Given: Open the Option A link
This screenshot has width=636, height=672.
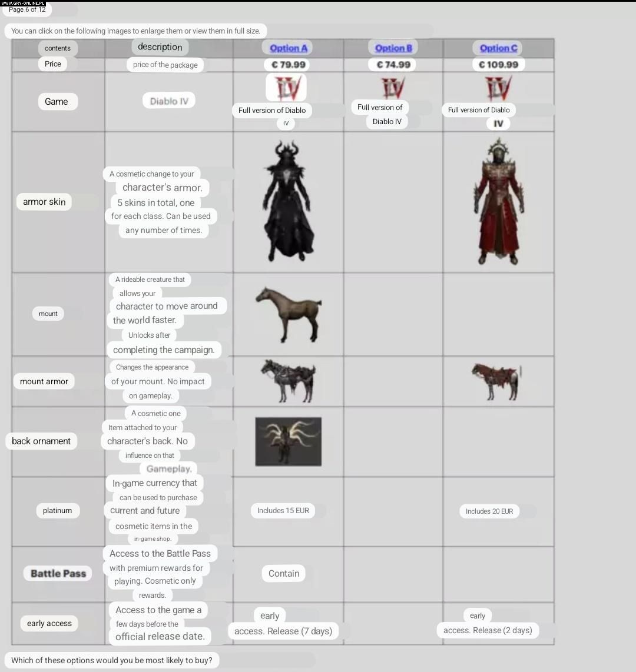Looking at the screenshot, I should [x=288, y=48].
